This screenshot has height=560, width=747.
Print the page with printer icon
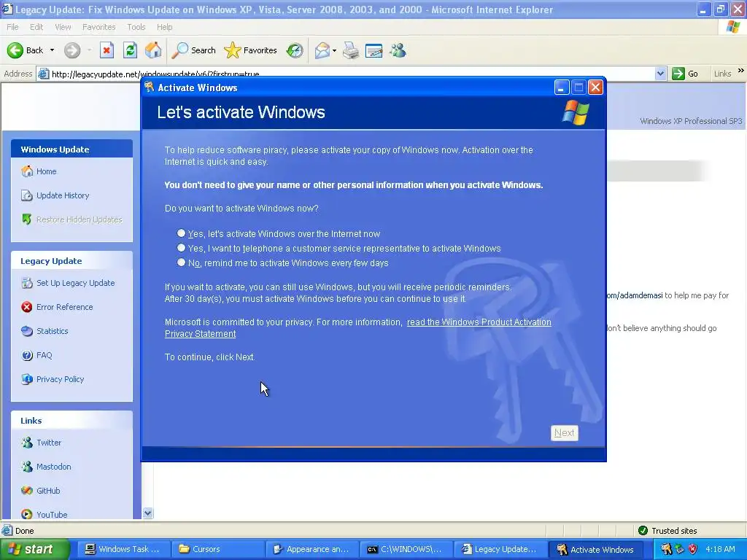[x=351, y=50]
